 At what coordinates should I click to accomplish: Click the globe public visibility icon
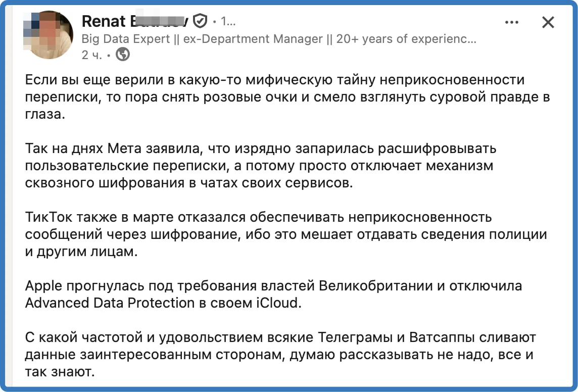click(123, 54)
